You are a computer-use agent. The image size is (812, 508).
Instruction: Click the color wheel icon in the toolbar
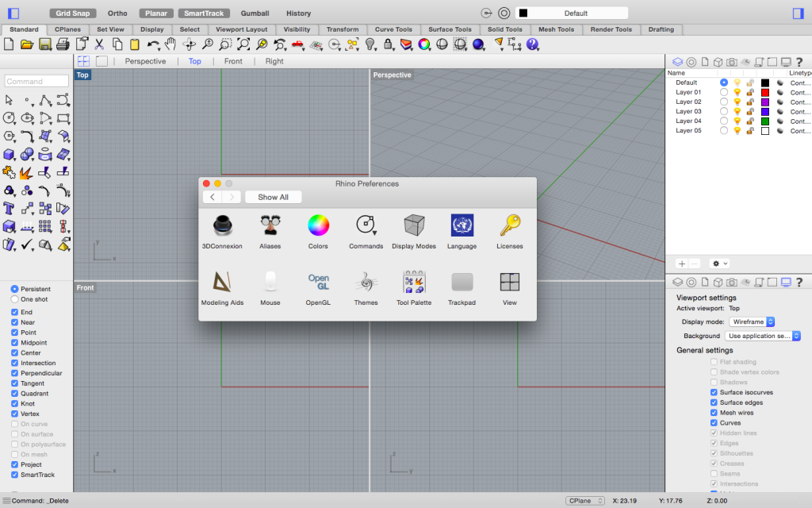pos(424,44)
